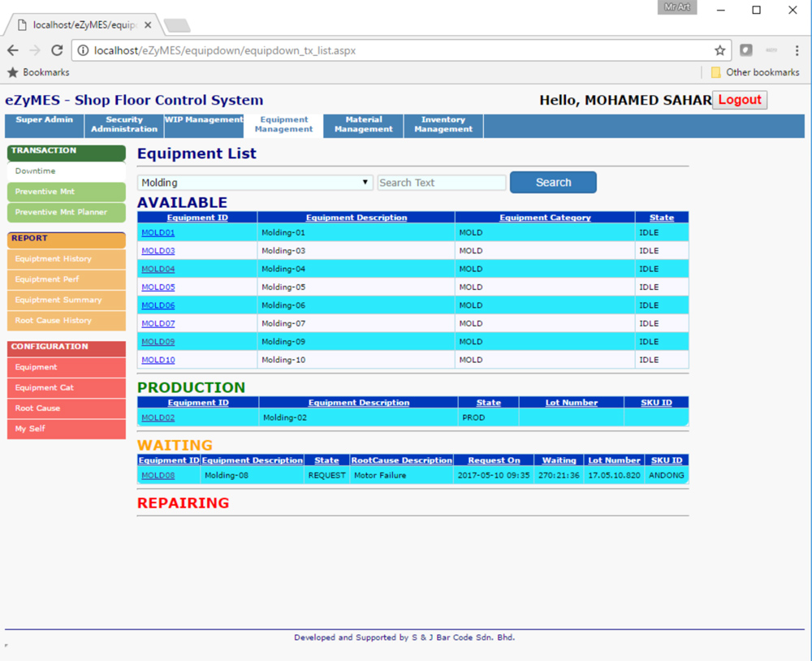Sort by Equipment Category column header
The height and width of the screenshot is (661, 812).
(x=545, y=218)
